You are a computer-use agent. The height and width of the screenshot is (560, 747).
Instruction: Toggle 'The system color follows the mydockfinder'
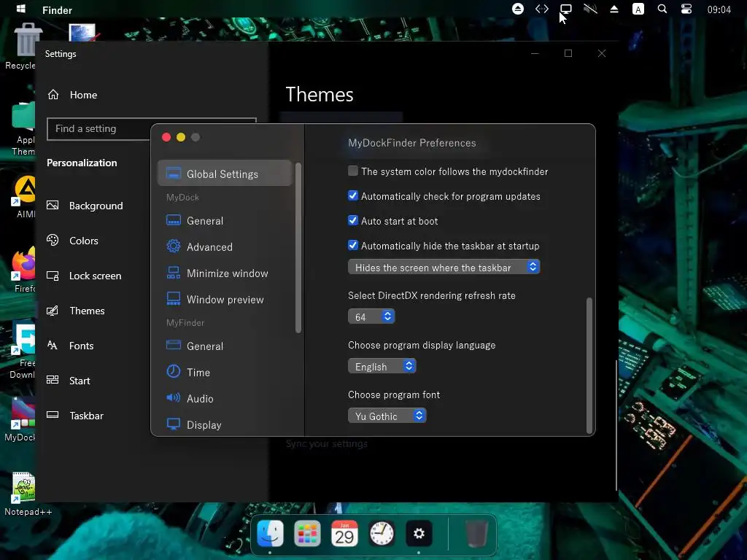click(x=353, y=171)
